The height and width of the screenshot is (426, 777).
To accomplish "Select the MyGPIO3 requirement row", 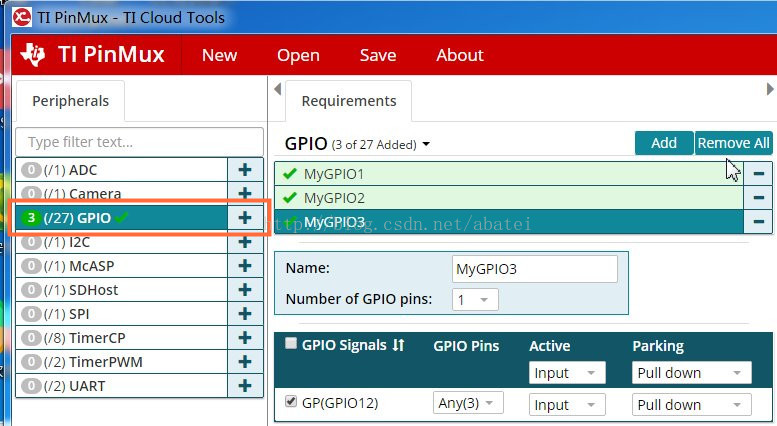I will coord(509,221).
